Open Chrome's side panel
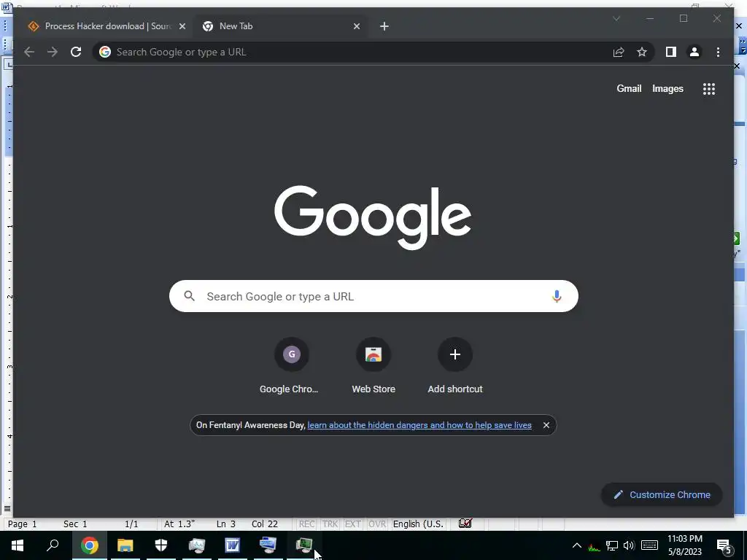Image resolution: width=747 pixels, height=560 pixels. click(x=671, y=52)
